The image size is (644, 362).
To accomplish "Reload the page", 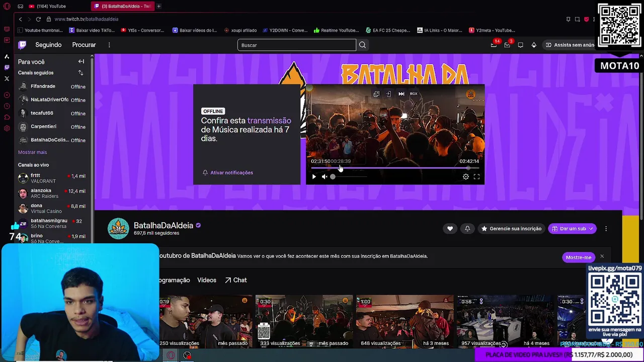I will [x=38, y=19].
